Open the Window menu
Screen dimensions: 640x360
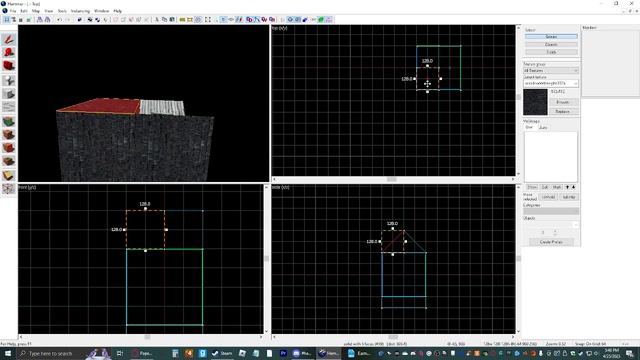102,11
